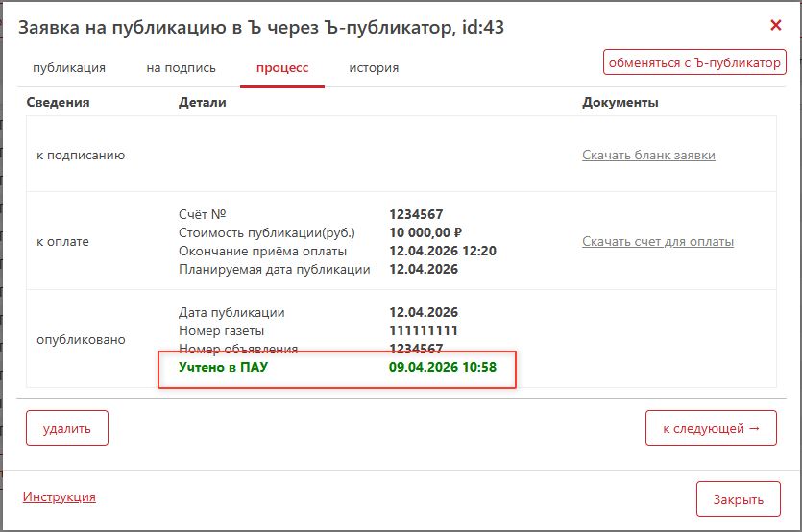This screenshot has width=802, height=532.
Task: Select the процесс tab
Action: pyautogui.click(x=281, y=68)
